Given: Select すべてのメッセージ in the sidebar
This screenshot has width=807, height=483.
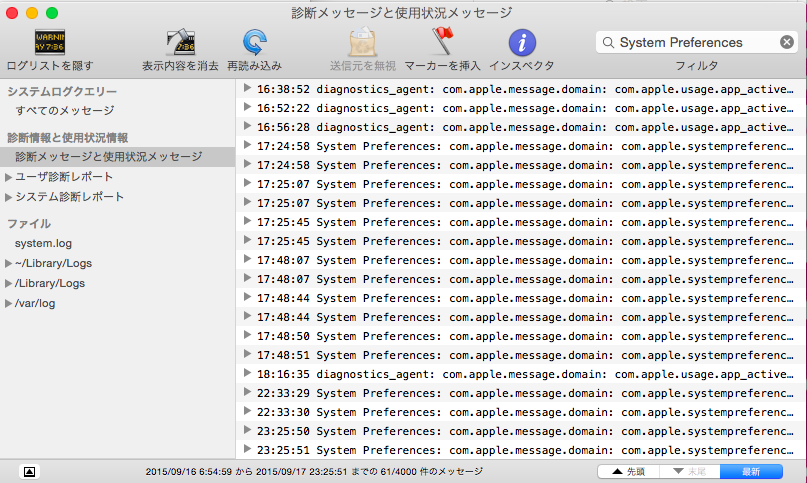Looking at the screenshot, I should 65,110.
